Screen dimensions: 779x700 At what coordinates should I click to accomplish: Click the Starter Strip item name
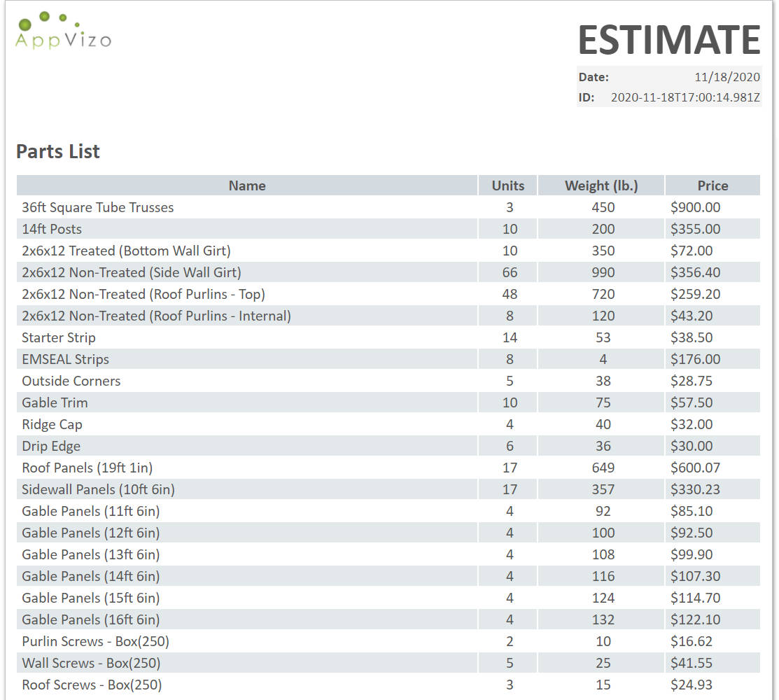tap(59, 337)
